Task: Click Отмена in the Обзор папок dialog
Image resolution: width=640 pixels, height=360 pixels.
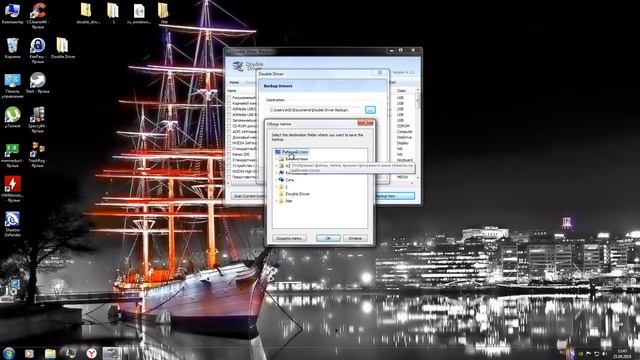Action: pos(355,238)
